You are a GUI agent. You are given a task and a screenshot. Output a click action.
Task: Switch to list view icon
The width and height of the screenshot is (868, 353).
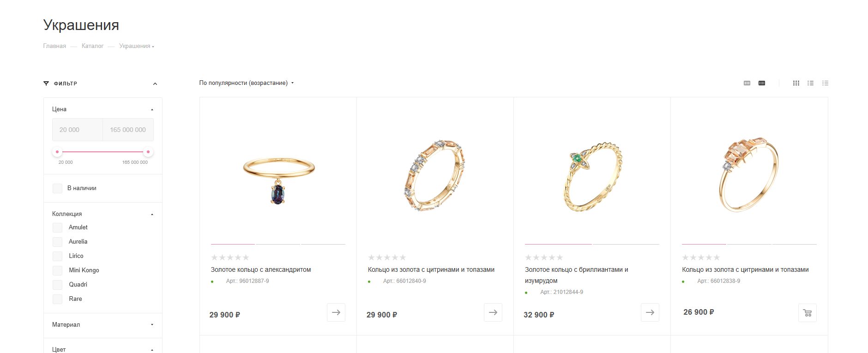810,83
